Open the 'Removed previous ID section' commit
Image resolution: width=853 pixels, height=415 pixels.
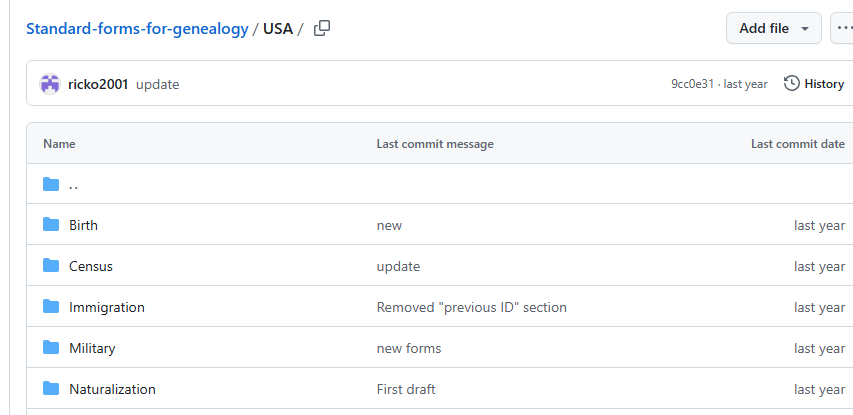click(471, 307)
